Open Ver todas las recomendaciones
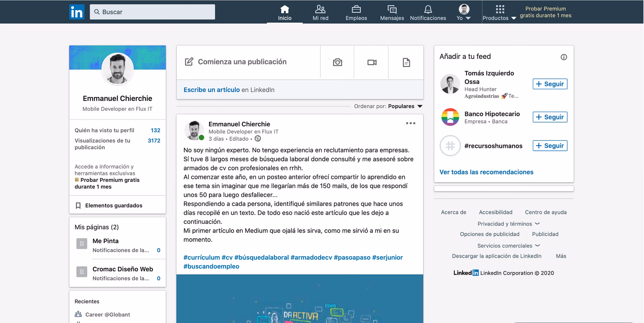This screenshot has width=644, height=323. tap(486, 172)
